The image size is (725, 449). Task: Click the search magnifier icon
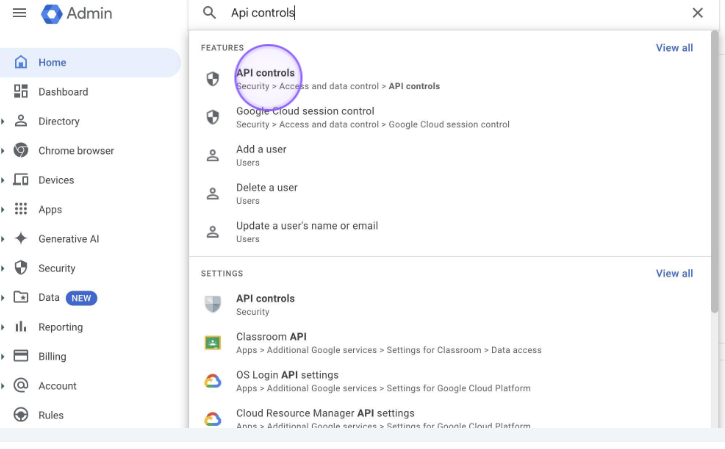pyautogui.click(x=209, y=12)
